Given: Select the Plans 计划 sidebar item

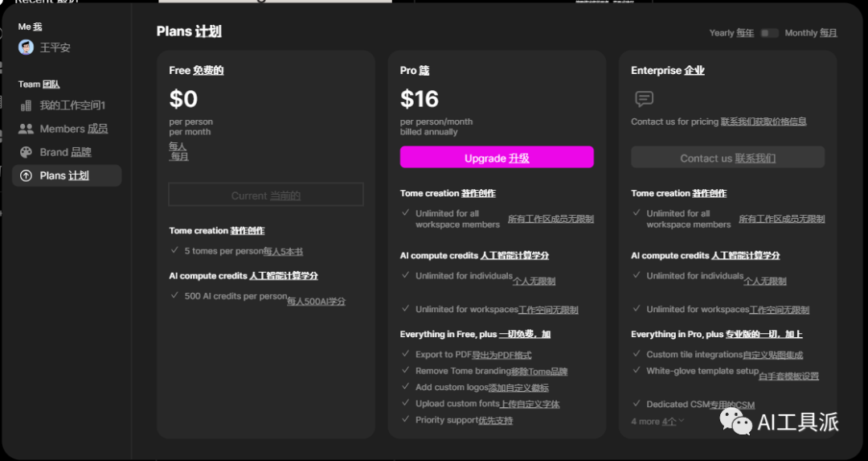Looking at the screenshot, I should pyautogui.click(x=67, y=175).
